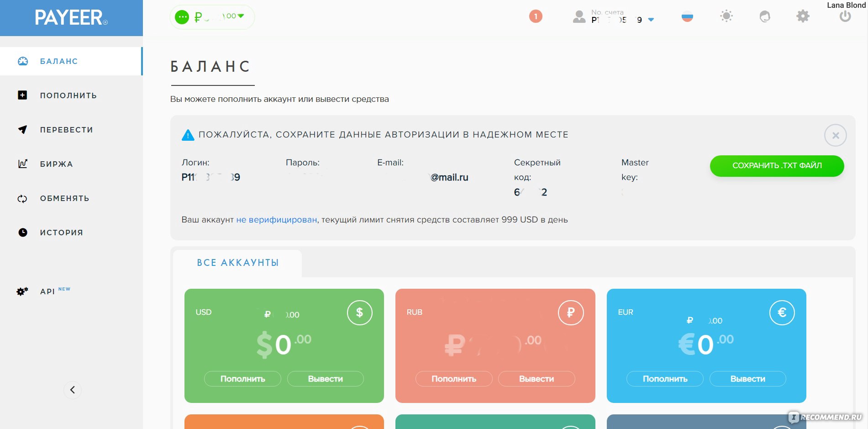Click the Секретный код value
This screenshot has width=868, height=429.
coord(531,192)
